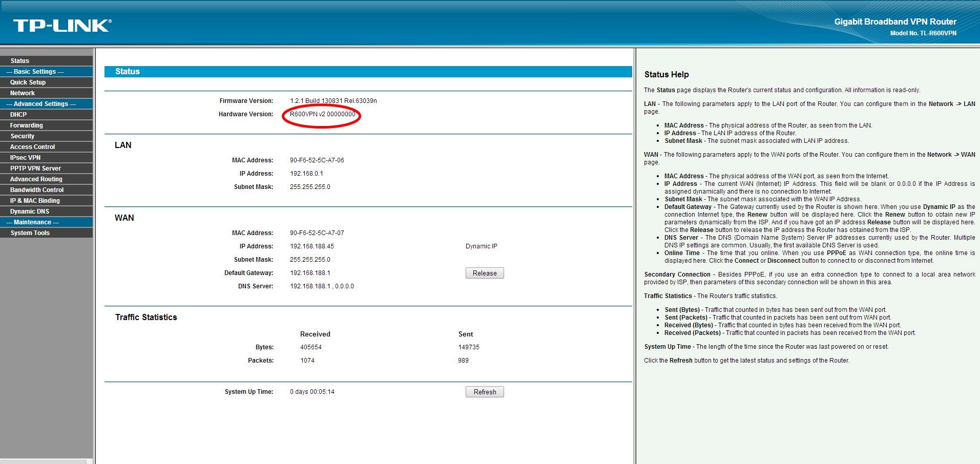Viewport: 980px width, 464px height.
Task: Click DNS server value 192.168.188.1 , 0.0.0.0
Action: 322,286
